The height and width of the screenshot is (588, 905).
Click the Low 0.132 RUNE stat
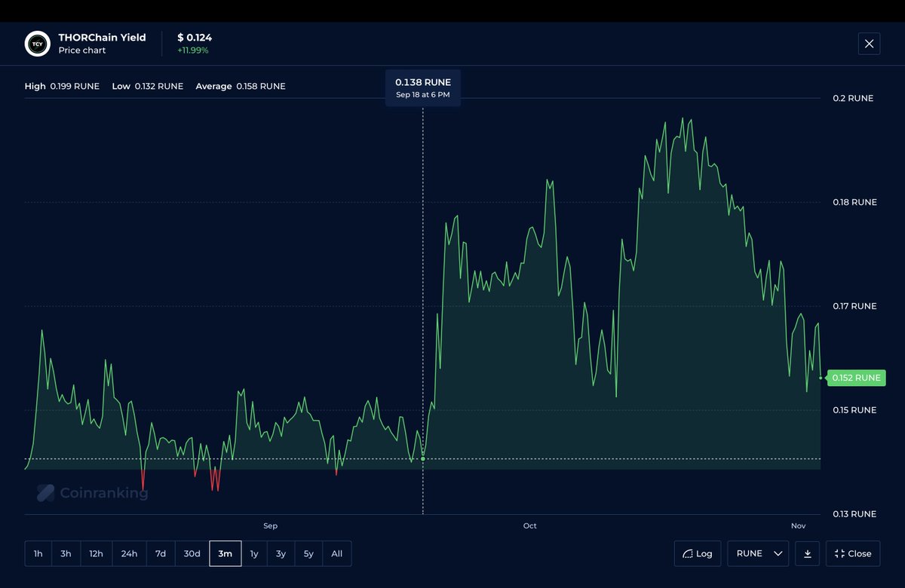148,86
